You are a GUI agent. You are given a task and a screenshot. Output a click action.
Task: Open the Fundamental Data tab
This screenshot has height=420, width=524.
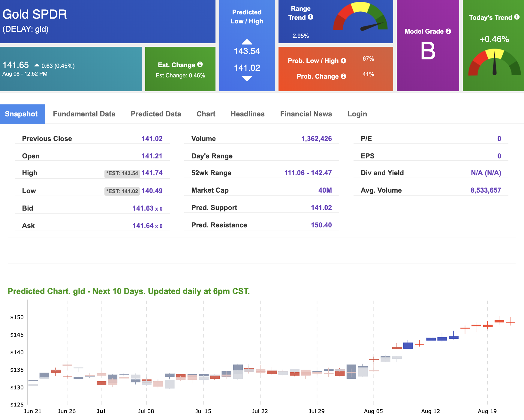[84, 114]
